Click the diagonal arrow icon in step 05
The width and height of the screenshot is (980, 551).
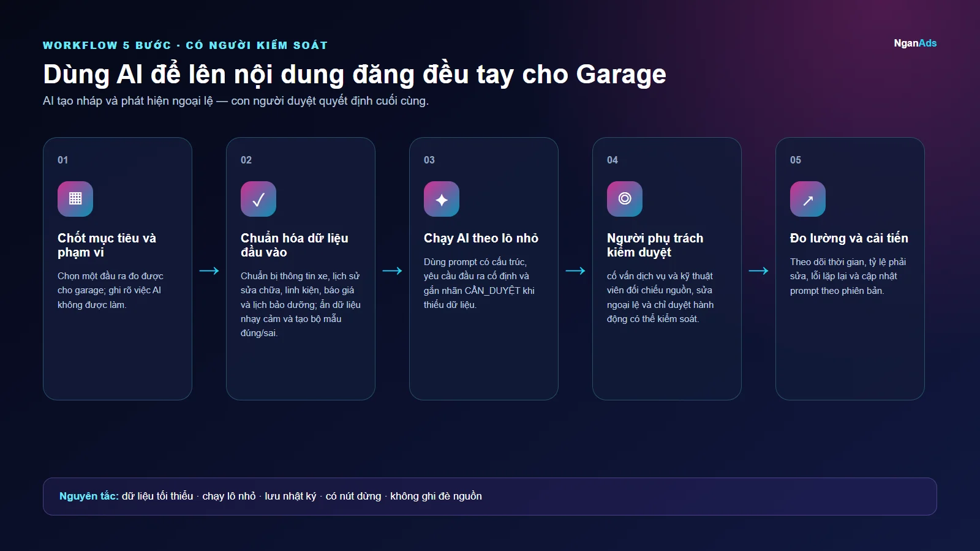click(808, 199)
